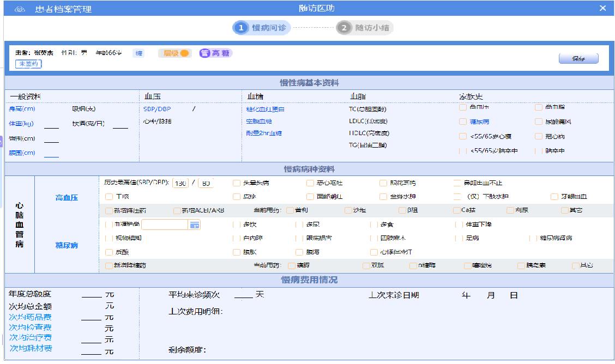The image size is (615, 364).
Task: Check the 面部潮红 checkbox
Action: click(310, 197)
